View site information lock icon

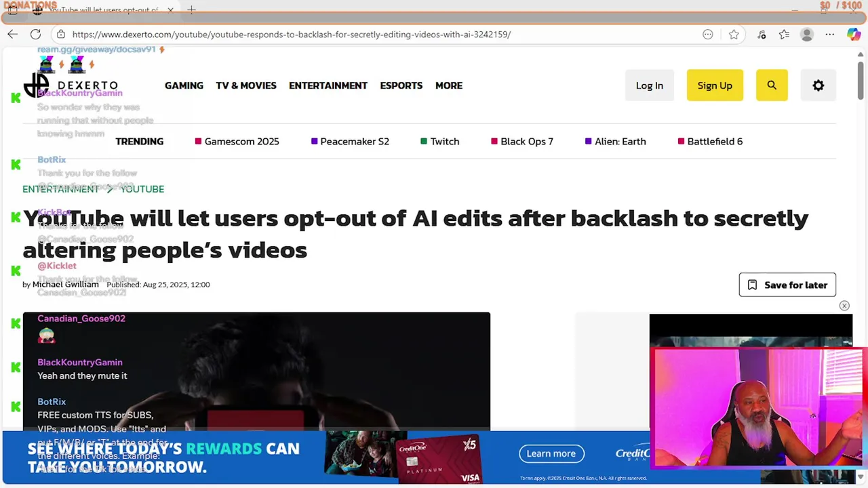[x=61, y=34]
